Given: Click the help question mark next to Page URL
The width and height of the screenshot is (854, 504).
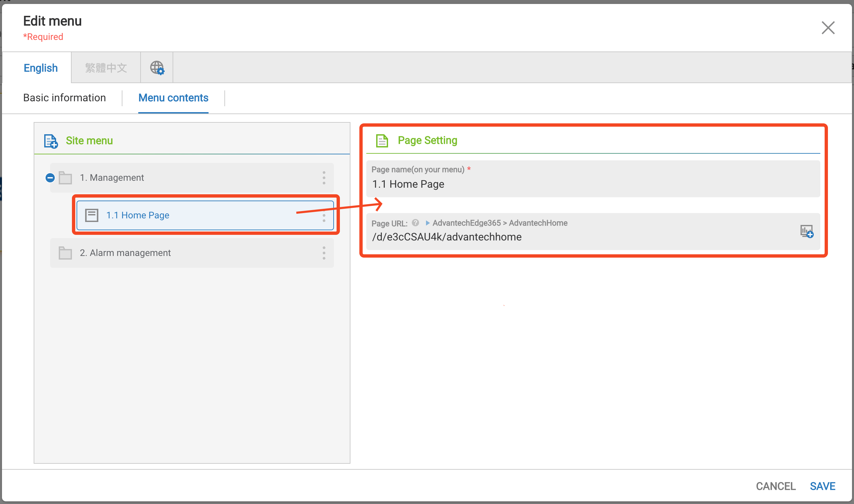Looking at the screenshot, I should tap(415, 223).
